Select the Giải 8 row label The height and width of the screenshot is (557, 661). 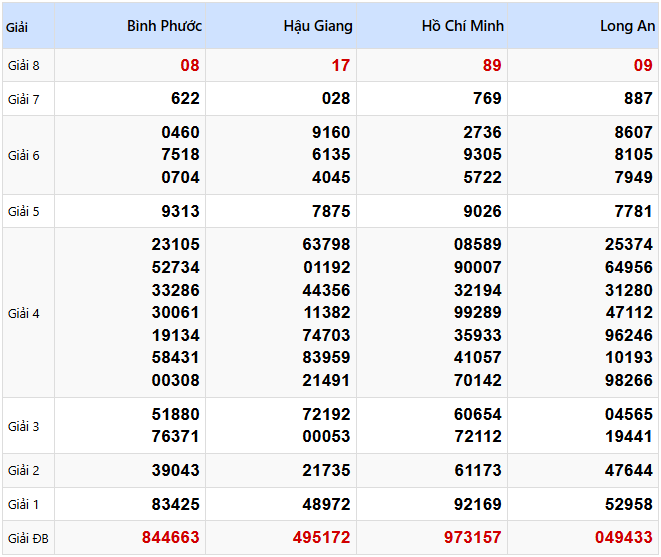(x=24, y=66)
